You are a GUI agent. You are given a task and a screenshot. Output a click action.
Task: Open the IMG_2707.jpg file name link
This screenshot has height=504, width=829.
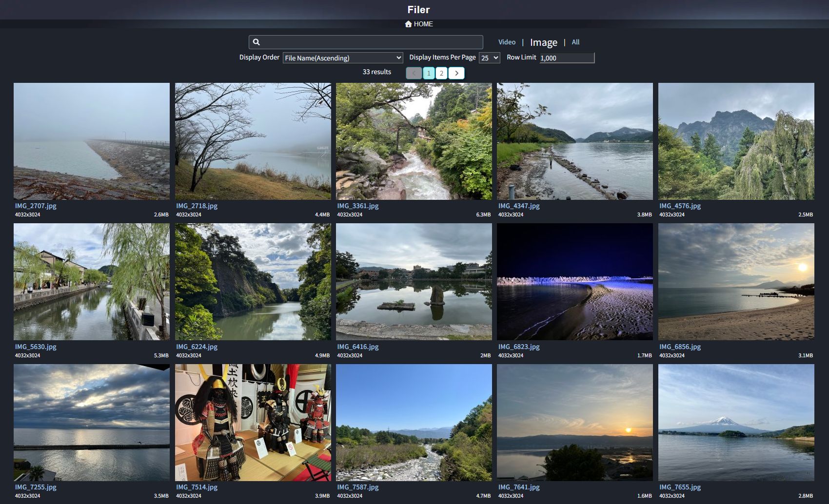(36, 206)
